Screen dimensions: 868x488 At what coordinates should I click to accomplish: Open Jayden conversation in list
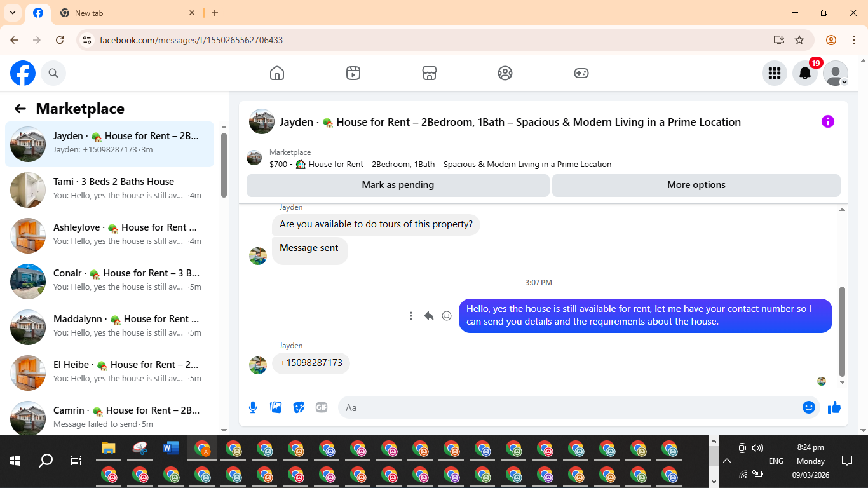click(x=110, y=144)
